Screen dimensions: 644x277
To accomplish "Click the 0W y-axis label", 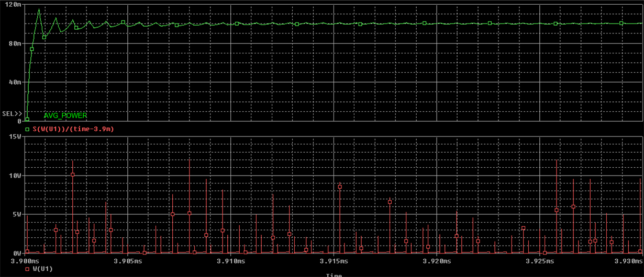I will pyautogui.click(x=17, y=253).
